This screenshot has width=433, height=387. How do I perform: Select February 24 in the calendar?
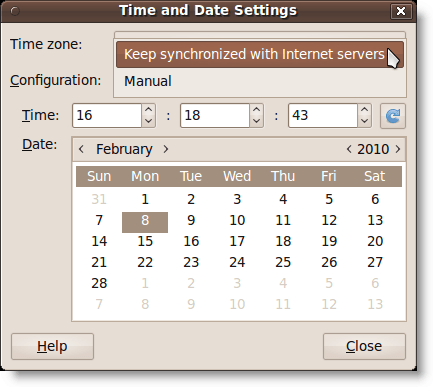237,262
